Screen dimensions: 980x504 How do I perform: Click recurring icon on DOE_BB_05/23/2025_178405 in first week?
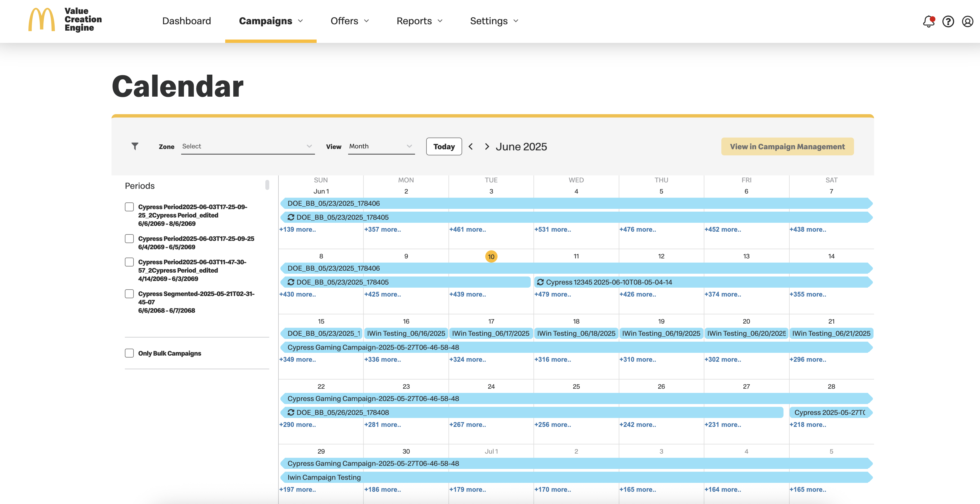pyautogui.click(x=291, y=217)
